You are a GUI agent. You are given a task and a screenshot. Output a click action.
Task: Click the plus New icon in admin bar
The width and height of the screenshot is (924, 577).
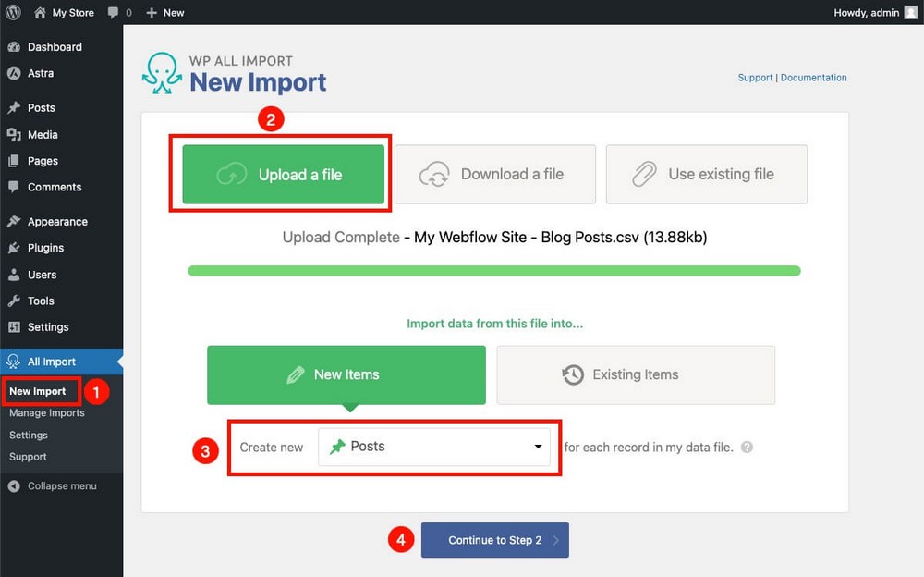coord(152,12)
